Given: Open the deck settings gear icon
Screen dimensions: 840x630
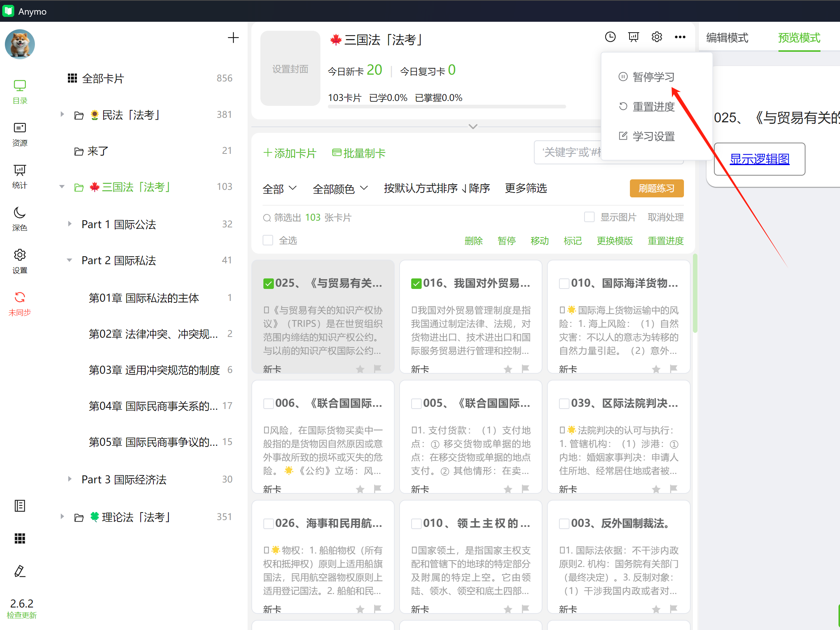Looking at the screenshot, I should (x=657, y=37).
